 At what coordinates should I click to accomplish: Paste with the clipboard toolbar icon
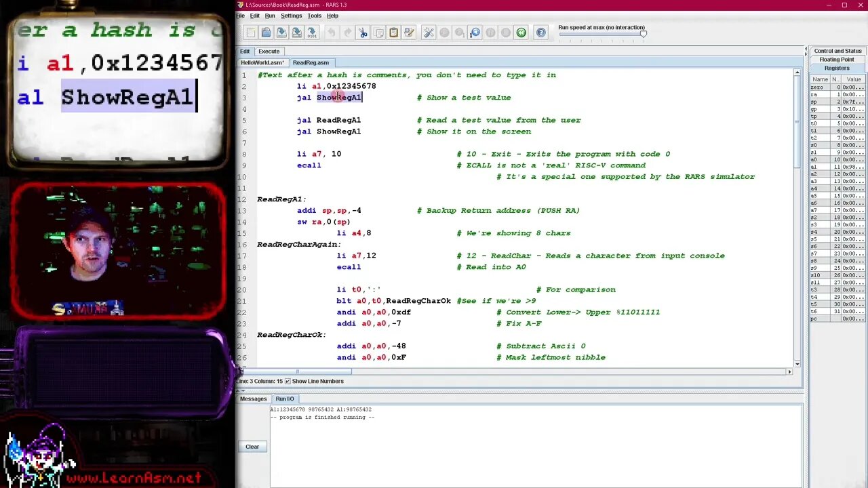[x=393, y=33]
